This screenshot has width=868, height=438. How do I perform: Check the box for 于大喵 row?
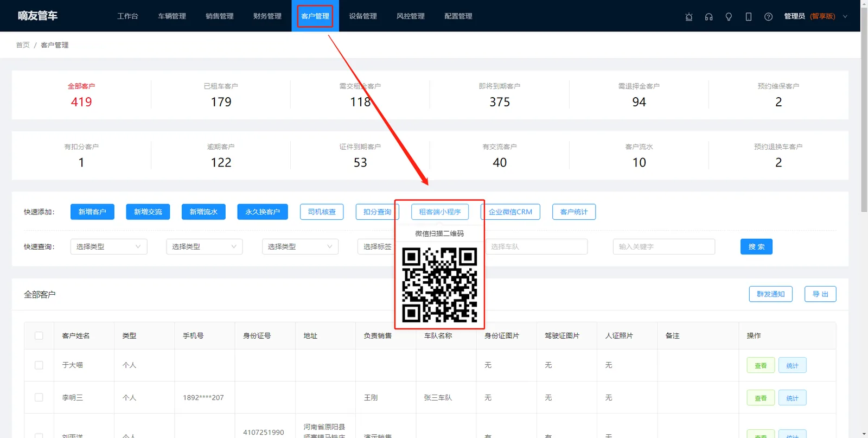point(39,365)
